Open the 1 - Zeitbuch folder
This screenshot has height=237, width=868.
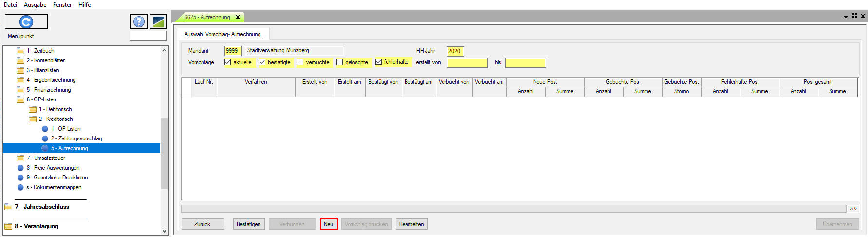click(x=40, y=51)
